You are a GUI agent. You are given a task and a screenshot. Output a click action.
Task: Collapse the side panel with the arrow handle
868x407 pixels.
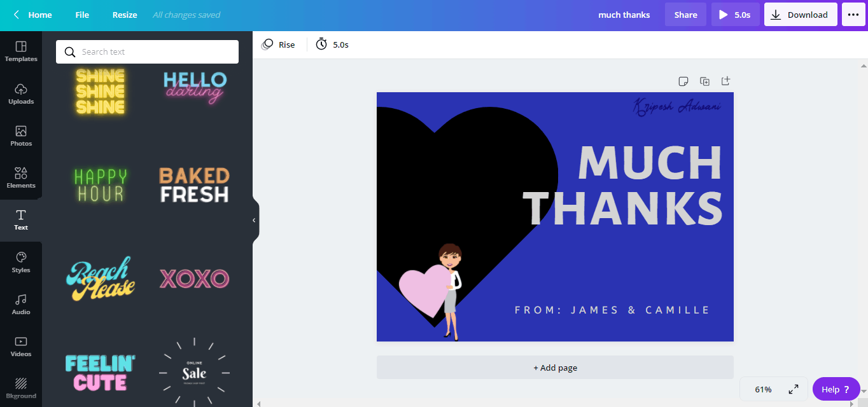point(254,220)
